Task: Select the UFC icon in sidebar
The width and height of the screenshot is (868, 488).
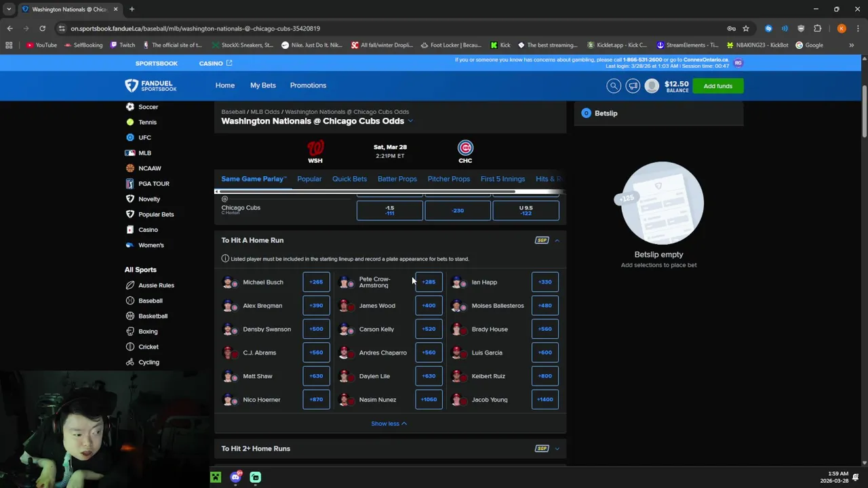Action: [130, 138]
